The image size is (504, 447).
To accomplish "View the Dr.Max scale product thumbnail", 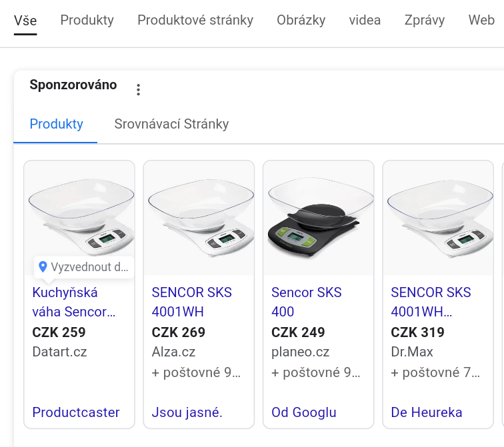I will tap(438, 218).
